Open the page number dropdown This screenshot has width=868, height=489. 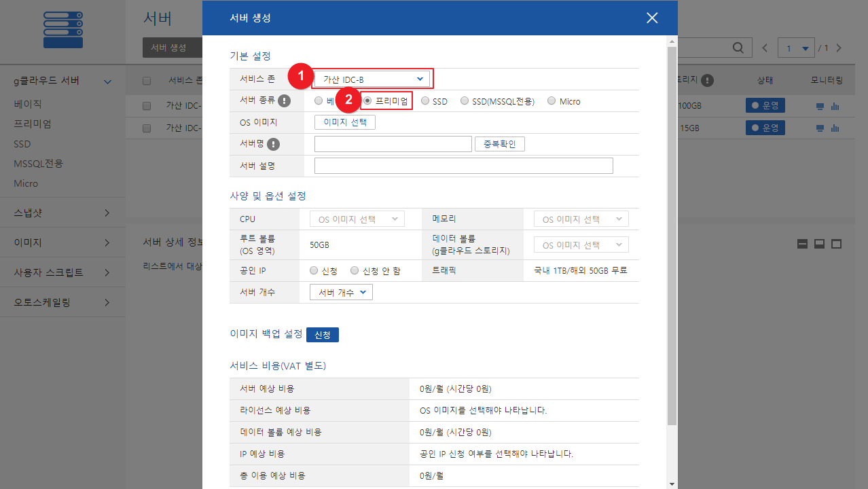coord(796,48)
